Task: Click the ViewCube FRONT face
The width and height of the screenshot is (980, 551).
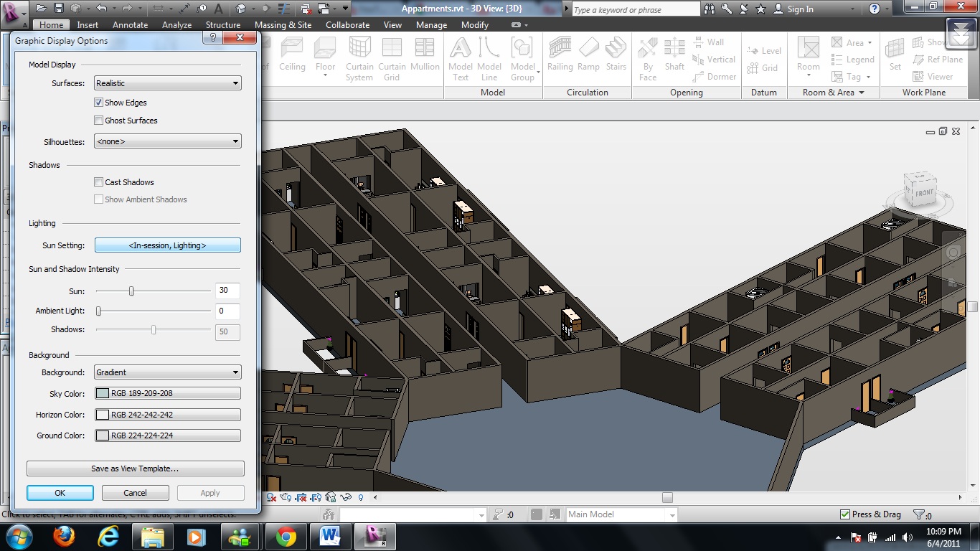Action: [x=923, y=193]
